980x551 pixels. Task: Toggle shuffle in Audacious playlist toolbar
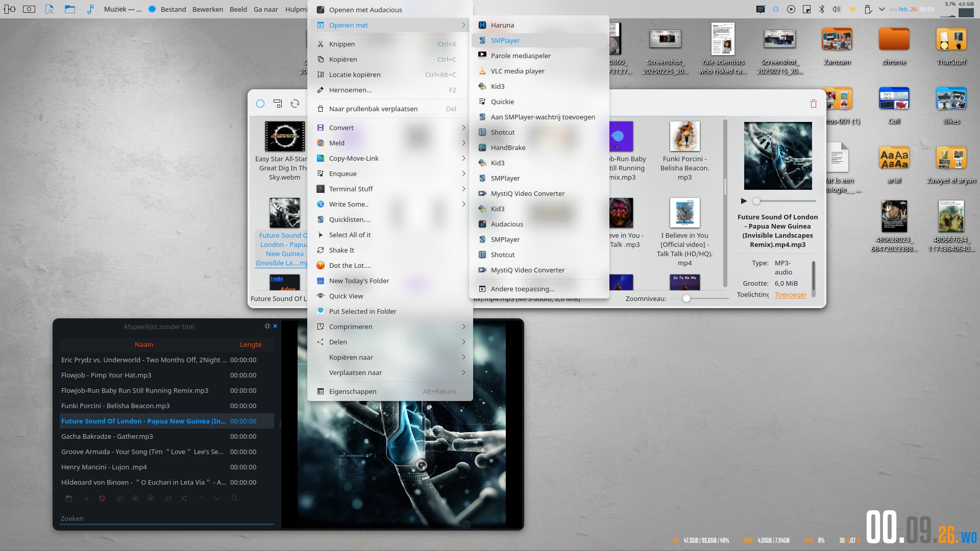(184, 498)
